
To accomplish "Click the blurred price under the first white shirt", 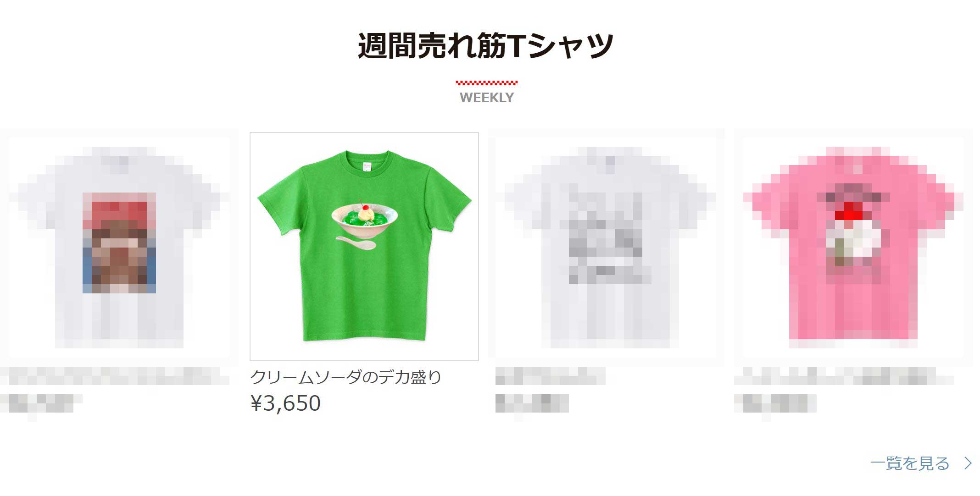I will 41,403.
